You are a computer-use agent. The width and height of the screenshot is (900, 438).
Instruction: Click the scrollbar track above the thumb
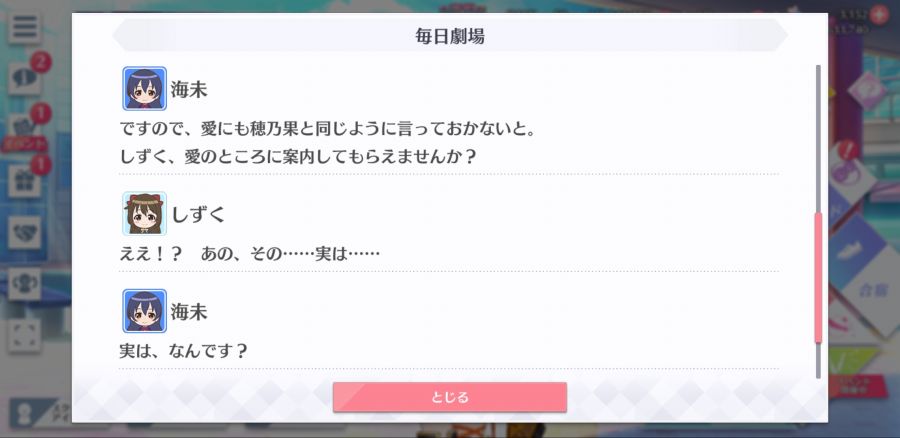coord(818,139)
